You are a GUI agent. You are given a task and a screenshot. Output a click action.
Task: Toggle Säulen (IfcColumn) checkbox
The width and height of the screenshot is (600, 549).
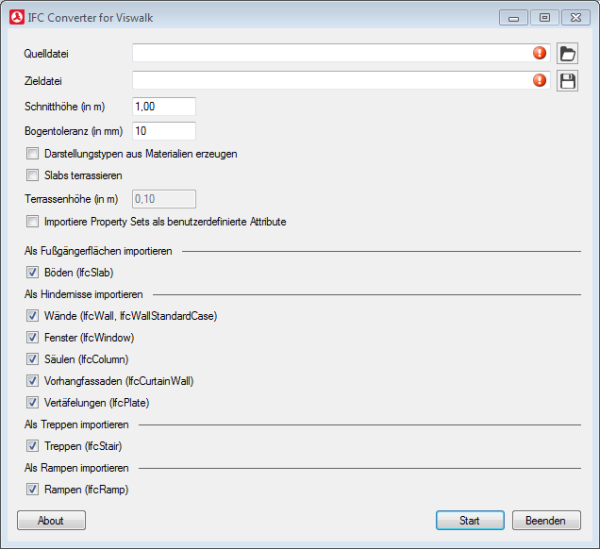[33, 359]
